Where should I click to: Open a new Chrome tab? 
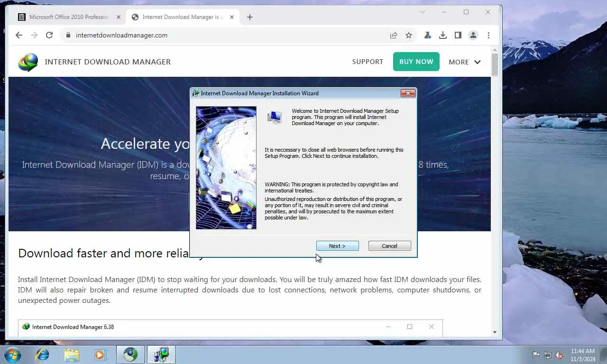(250, 17)
